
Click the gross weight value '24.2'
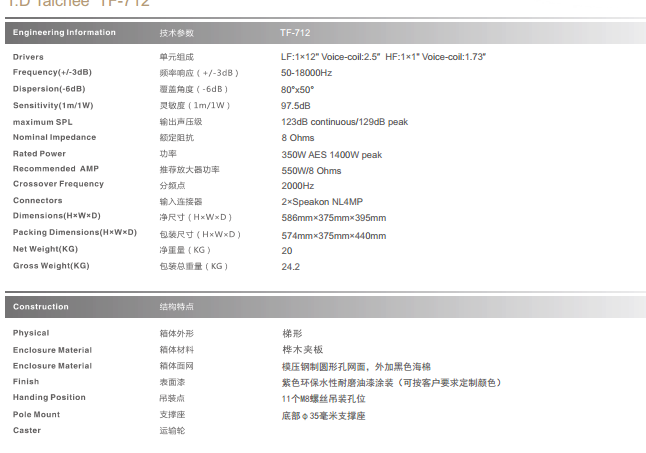point(290,267)
